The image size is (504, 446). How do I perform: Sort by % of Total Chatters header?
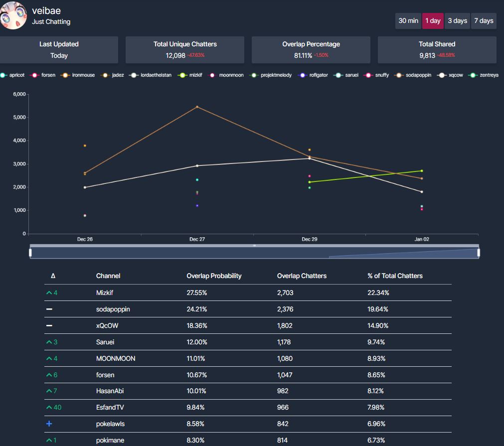(x=395, y=276)
